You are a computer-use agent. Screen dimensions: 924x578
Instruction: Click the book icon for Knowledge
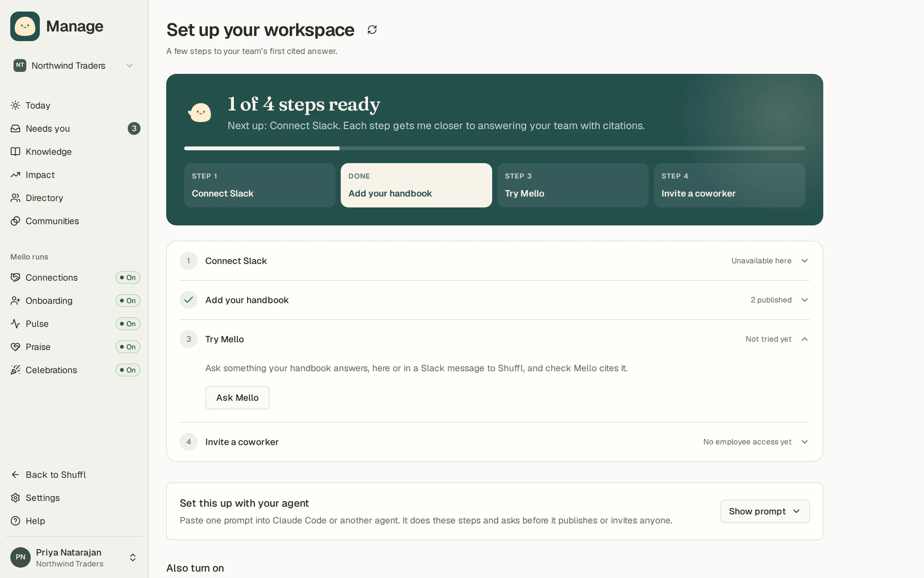15,152
